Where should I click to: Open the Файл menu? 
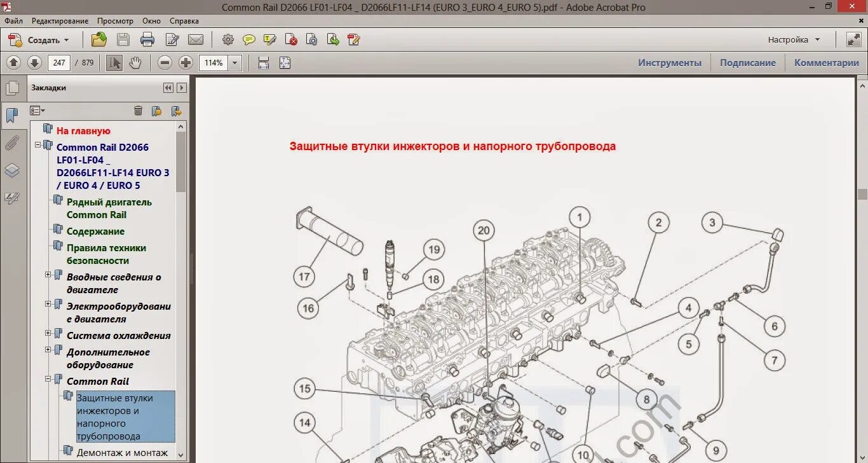pos(13,21)
